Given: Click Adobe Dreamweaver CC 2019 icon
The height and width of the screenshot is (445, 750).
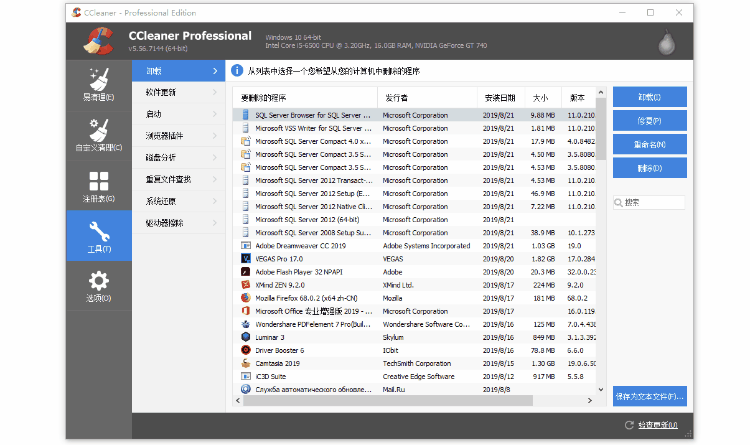Looking at the screenshot, I should (245, 245).
